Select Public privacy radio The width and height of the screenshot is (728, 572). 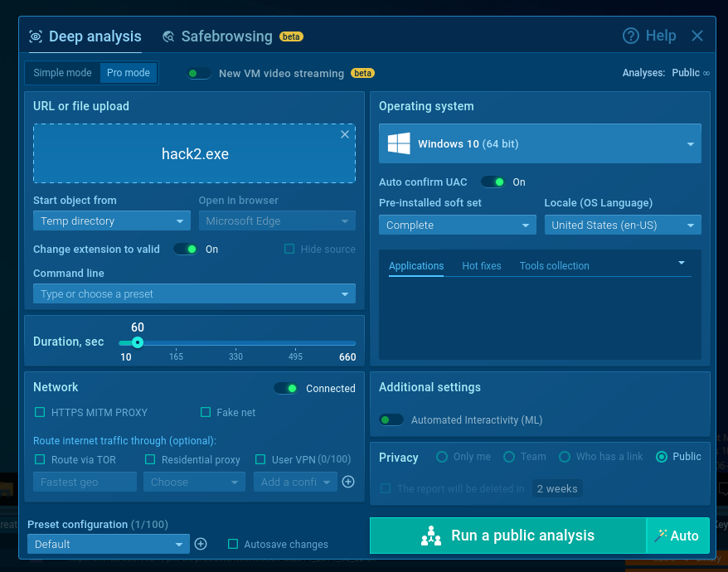pos(662,457)
